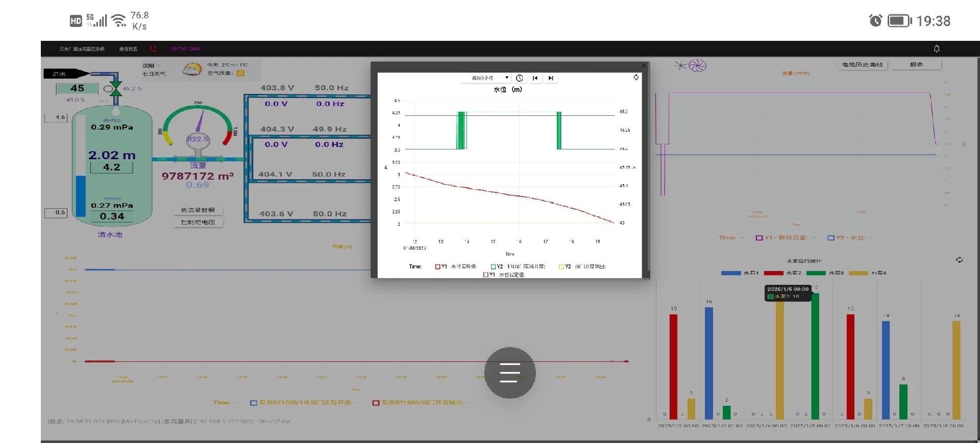Click the water level reading 2.02 m

pos(112,155)
